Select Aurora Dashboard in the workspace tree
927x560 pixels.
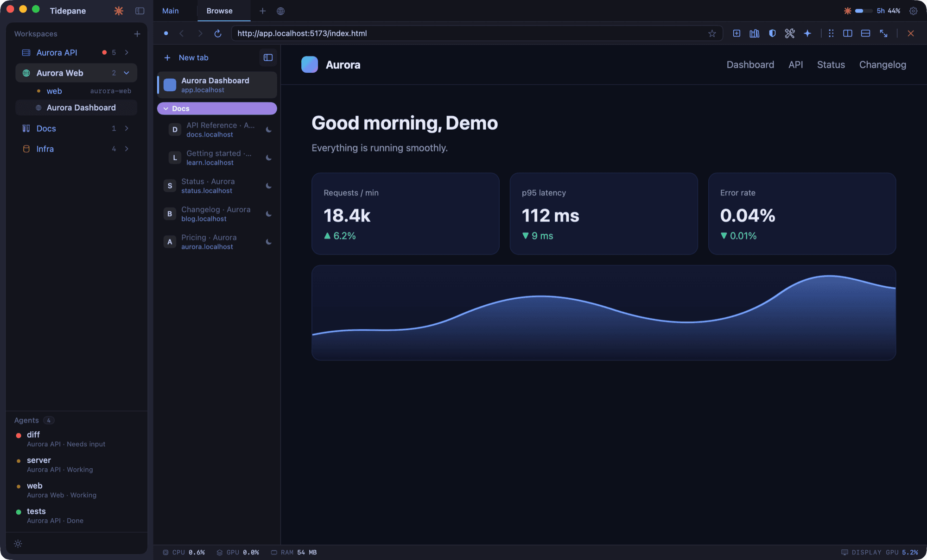pos(76,107)
